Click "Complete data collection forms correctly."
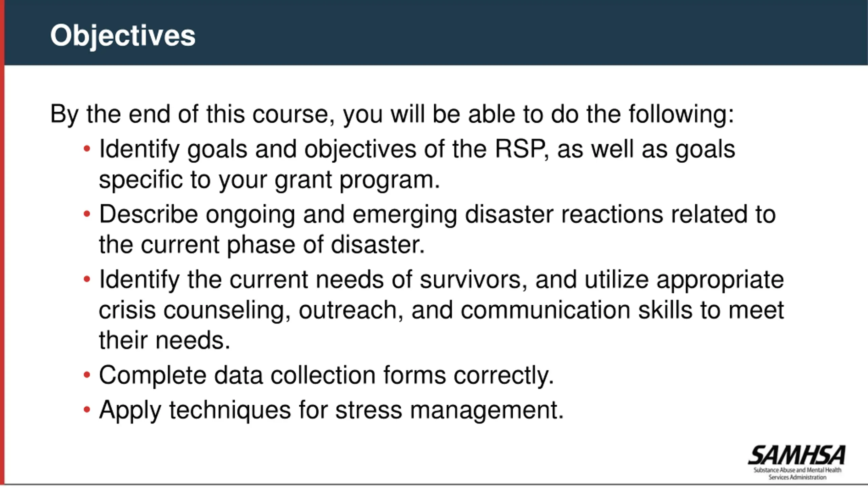 tap(326, 375)
